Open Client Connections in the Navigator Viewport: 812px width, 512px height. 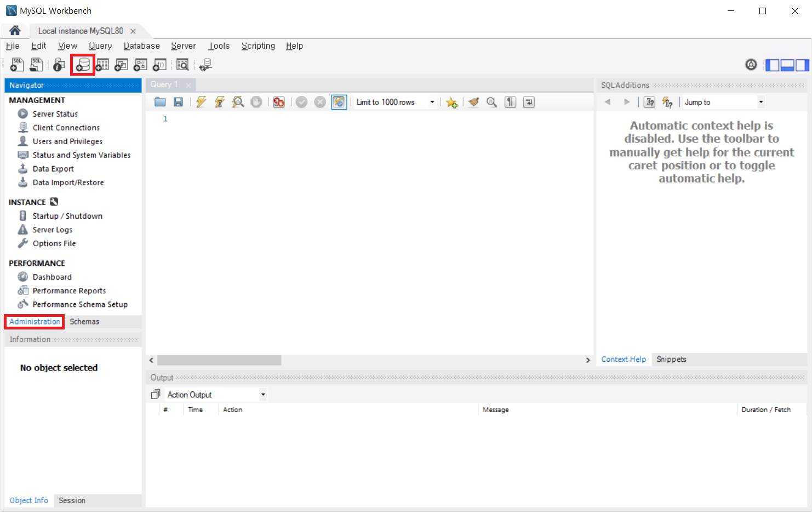point(66,128)
